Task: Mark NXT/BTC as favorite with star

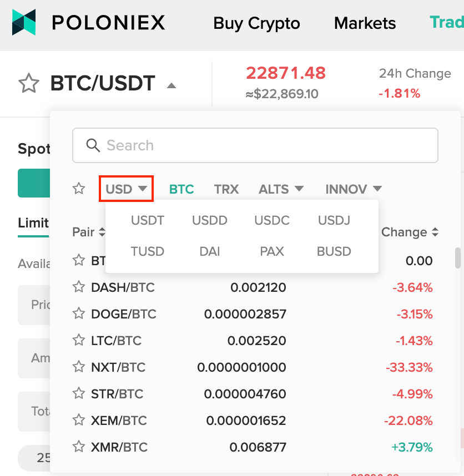Action: pyautogui.click(x=79, y=367)
